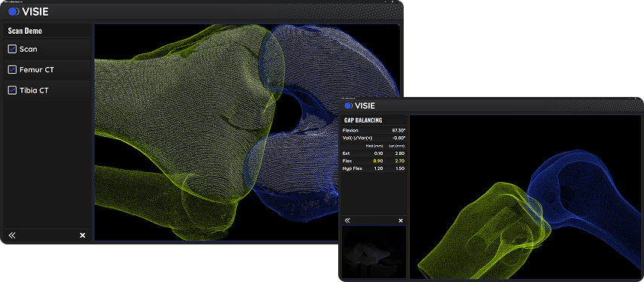Click the Ext lateral value 2.80

coord(400,153)
